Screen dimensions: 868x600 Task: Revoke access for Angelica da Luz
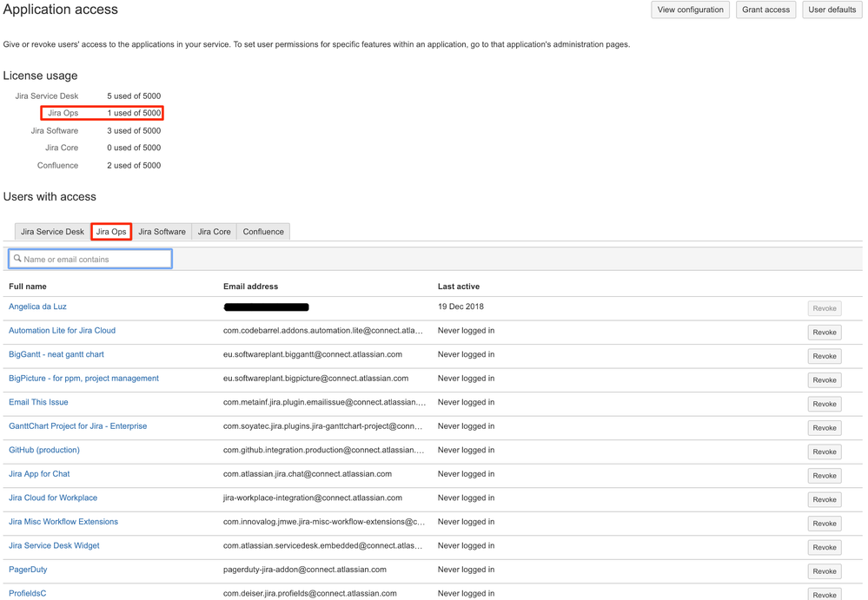click(x=823, y=307)
